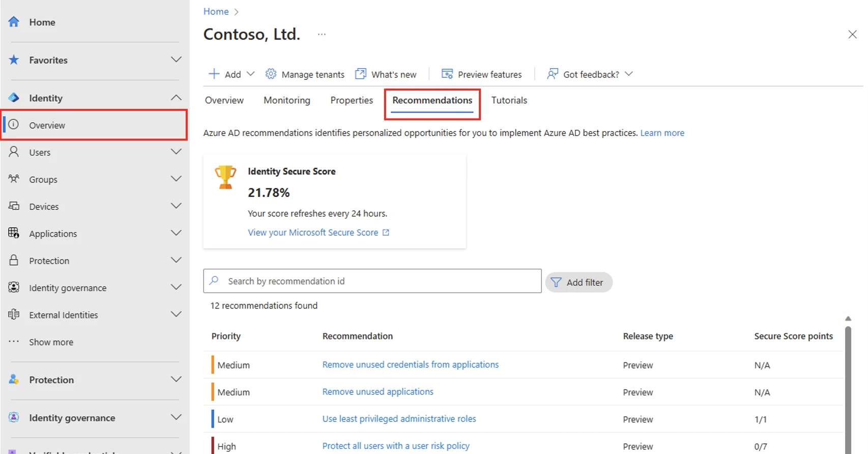
Task: Click the Devices icon in sidebar
Action: pyautogui.click(x=14, y=206)
